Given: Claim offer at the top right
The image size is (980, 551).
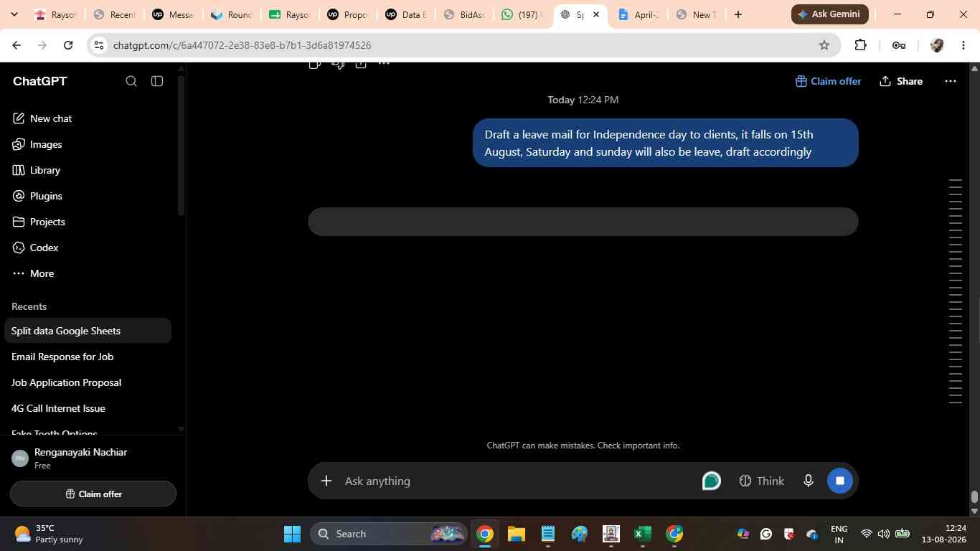Looking at the screenshot, I should 828,81.
